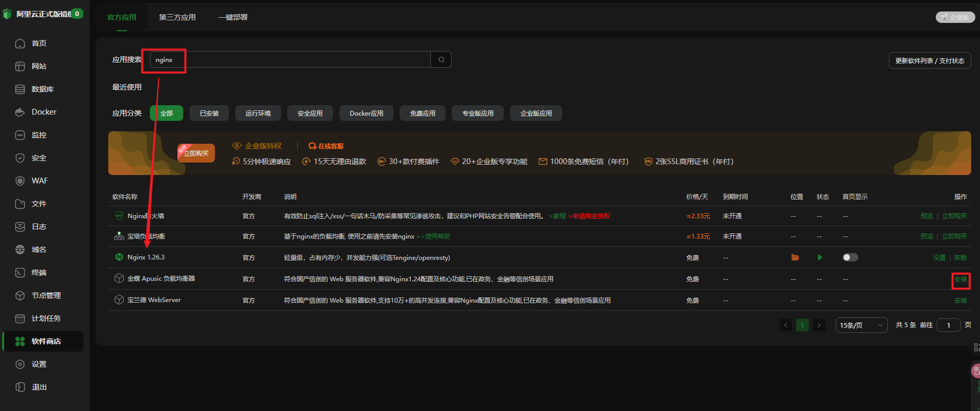Viewport: 980px width, 411px height.
Task: Toggle homepage display switch for Nginx 1.26.3
Action: pyautogui.click(x=850, y=257)
